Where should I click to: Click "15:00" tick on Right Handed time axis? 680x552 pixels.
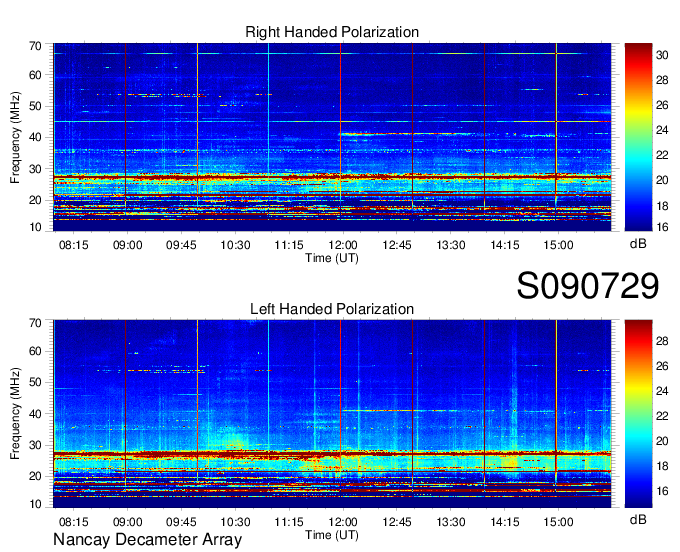(558, 245)
